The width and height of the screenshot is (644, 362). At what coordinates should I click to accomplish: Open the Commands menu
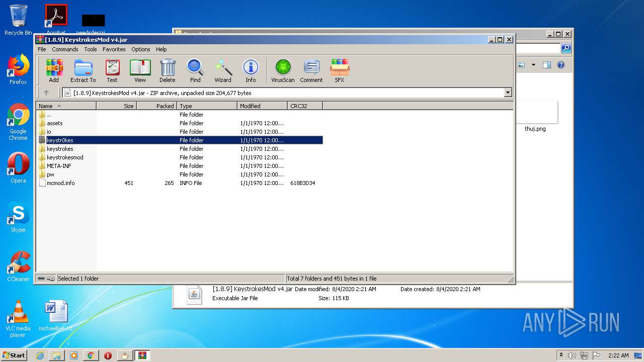pyautogui.click(x=65, y=49)
